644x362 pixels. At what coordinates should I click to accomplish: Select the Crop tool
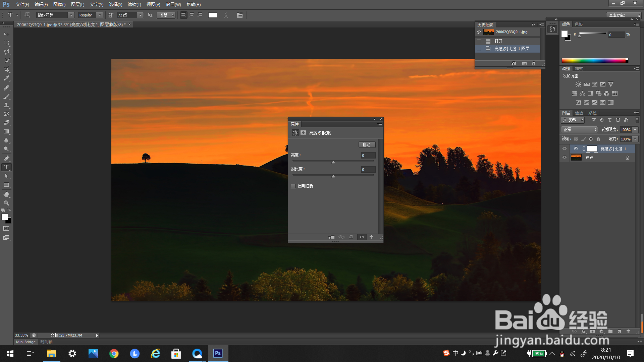[x=6, y=69]
